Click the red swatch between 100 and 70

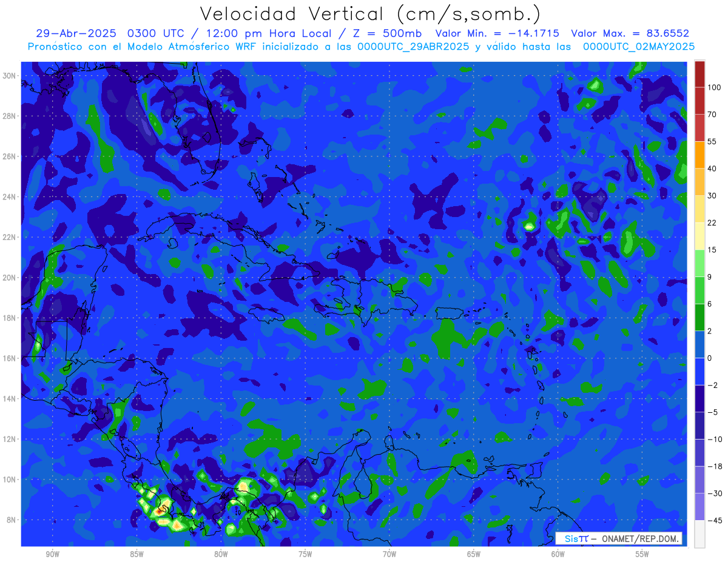(x=699, y=101)
